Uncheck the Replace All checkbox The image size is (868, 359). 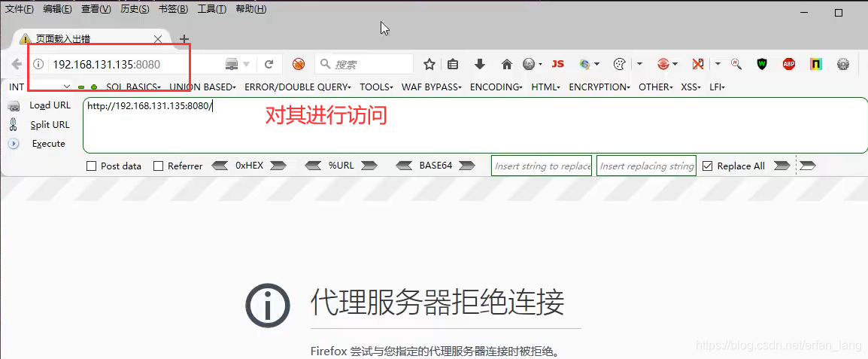(x=707, y=166)
